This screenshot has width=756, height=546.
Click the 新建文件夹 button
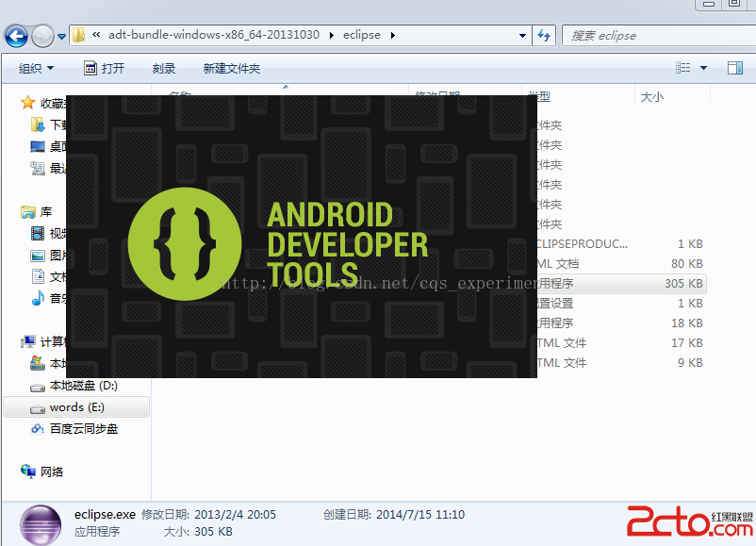[231, 69]
